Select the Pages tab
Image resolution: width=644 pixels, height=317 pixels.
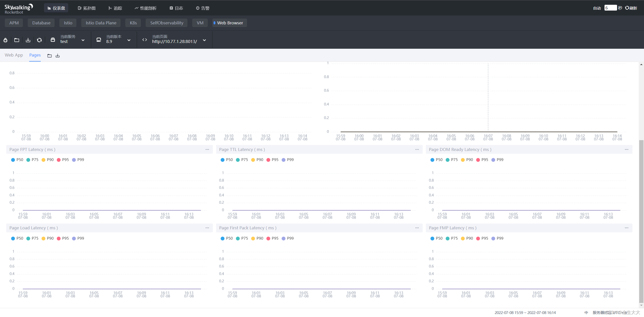pos(35,55)
